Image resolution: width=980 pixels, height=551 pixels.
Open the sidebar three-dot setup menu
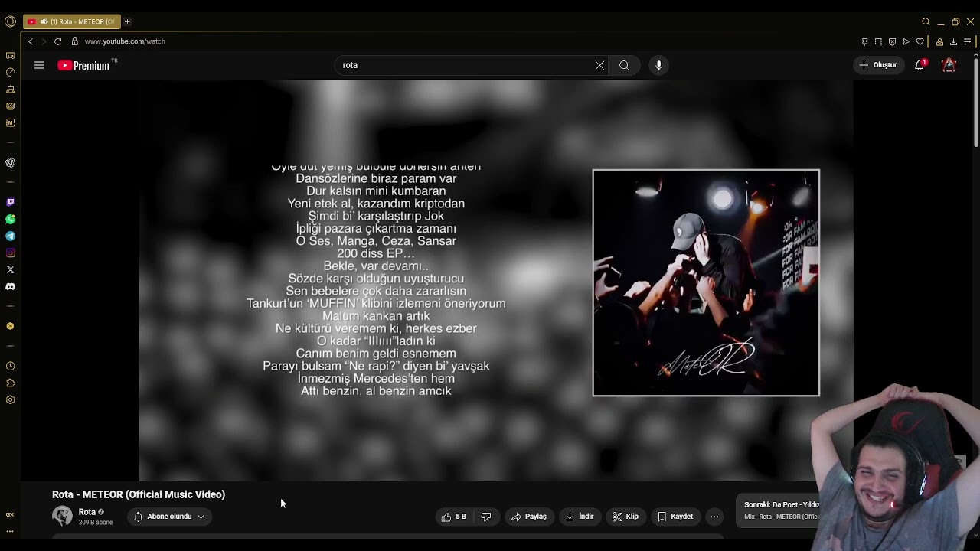coord(10,530)
